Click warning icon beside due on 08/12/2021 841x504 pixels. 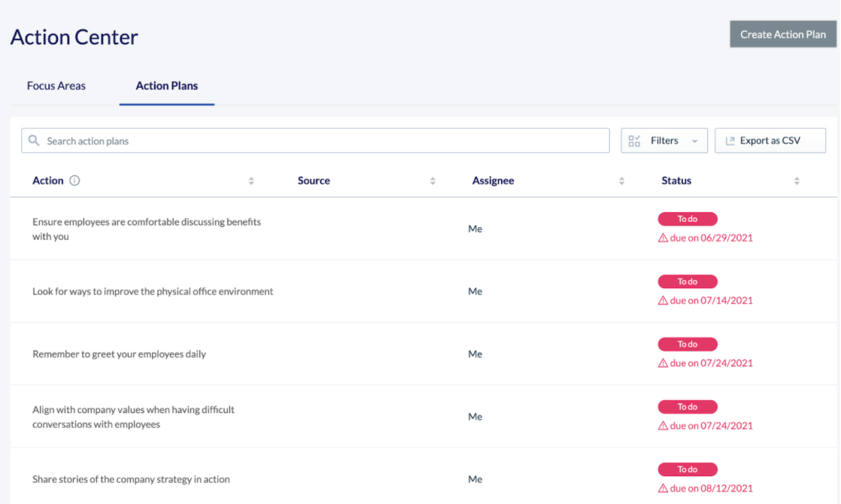coord(663,488)
